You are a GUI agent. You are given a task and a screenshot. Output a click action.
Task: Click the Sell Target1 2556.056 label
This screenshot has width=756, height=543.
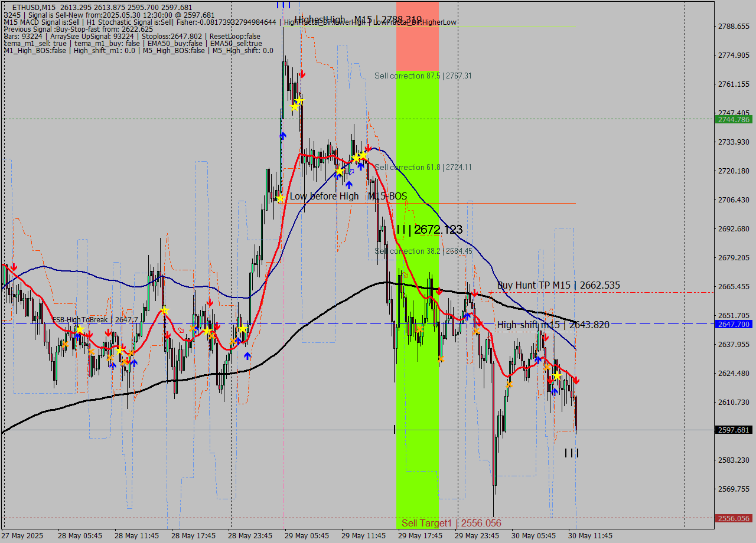[x=451, y=523]
